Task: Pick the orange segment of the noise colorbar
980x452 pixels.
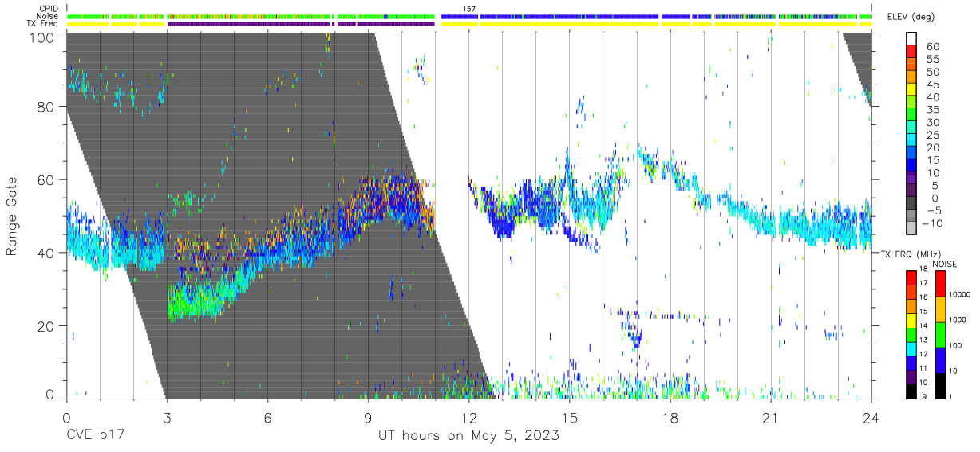Action: click(x=940, y=309)
